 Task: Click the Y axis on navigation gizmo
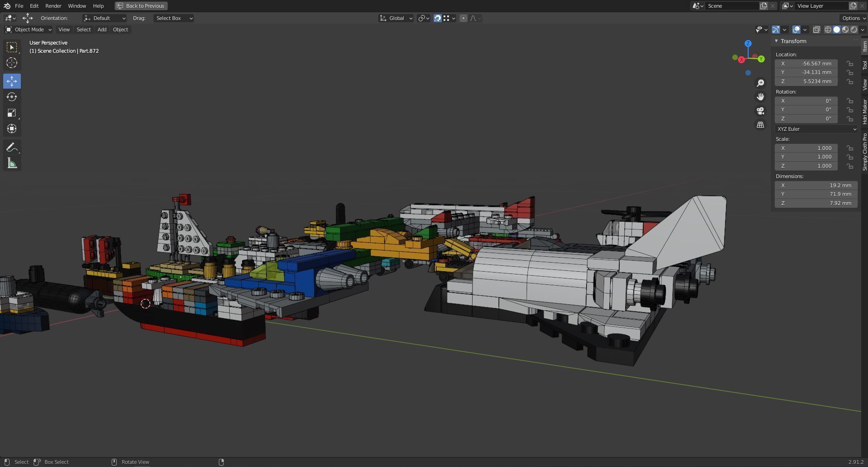pyautogui.click(x=761, y=59)
